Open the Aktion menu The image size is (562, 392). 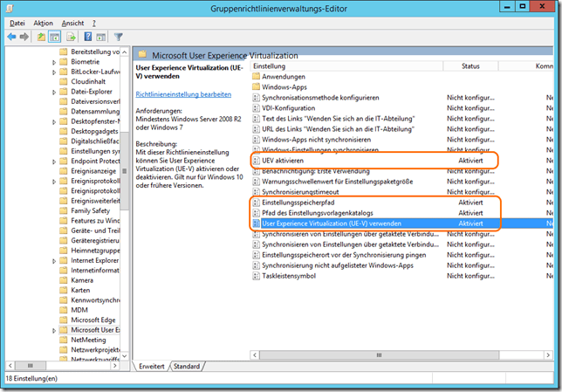42,23
